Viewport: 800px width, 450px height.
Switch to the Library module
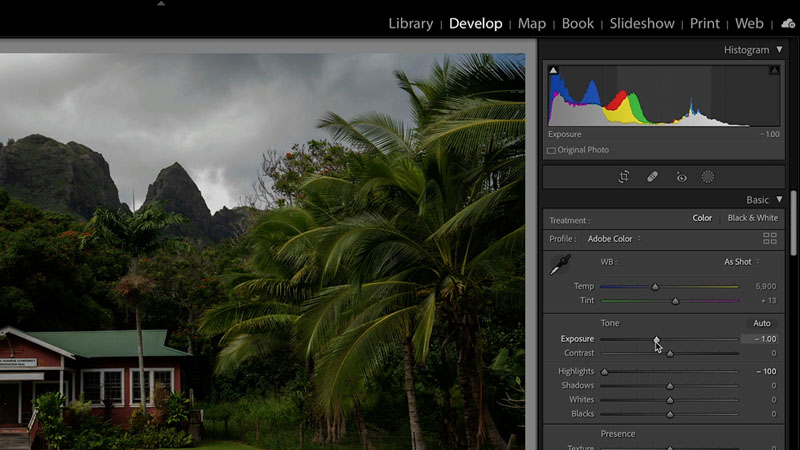pyautogui.click(x=411, y=23)
